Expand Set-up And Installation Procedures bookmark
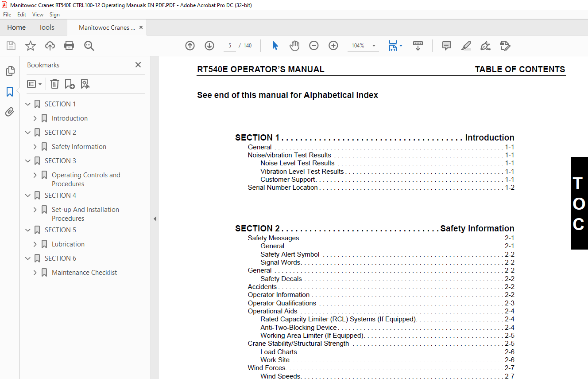The image size is (588, 379). point(35,210)
